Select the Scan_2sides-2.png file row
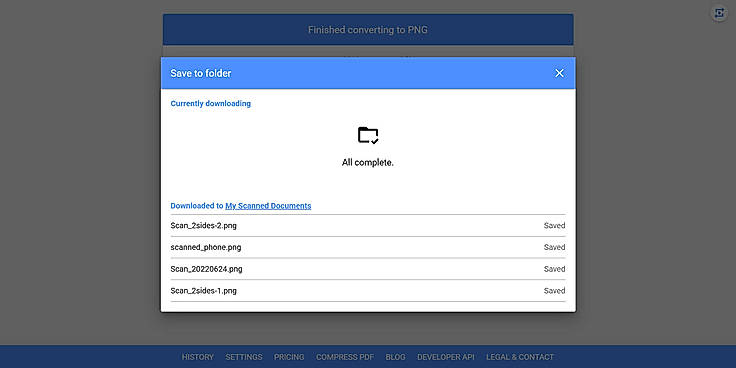This screenshot has width=736, height=368. pos(368,226)
